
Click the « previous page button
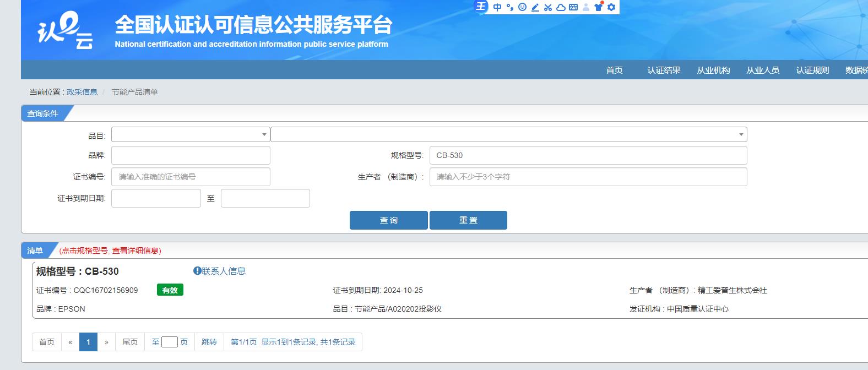(70, 342)
